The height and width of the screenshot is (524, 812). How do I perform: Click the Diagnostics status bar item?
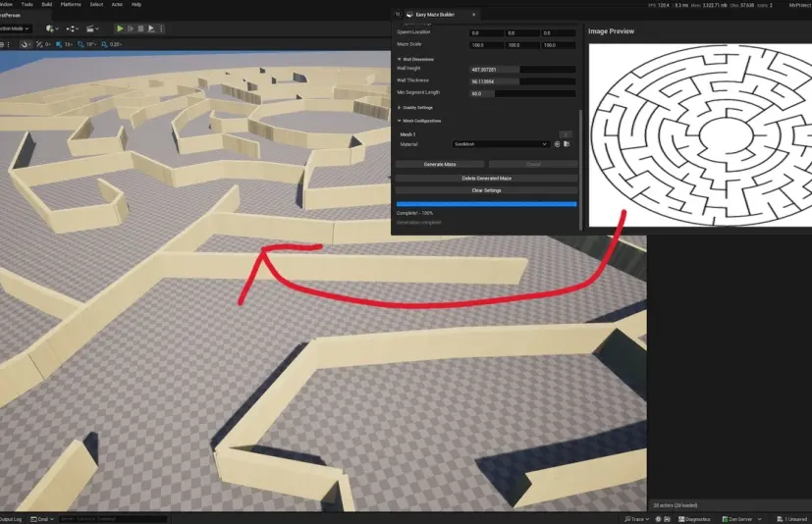[694, 519]
